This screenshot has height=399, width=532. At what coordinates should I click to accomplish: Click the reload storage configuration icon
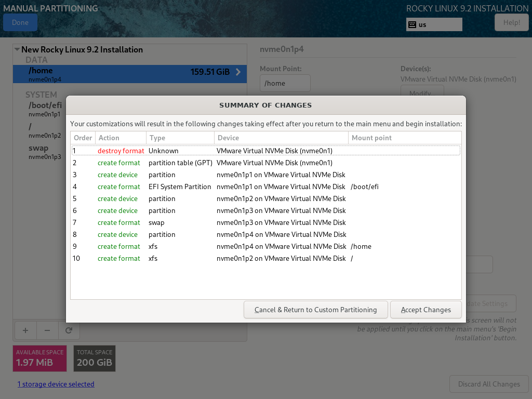click(69, 330)
